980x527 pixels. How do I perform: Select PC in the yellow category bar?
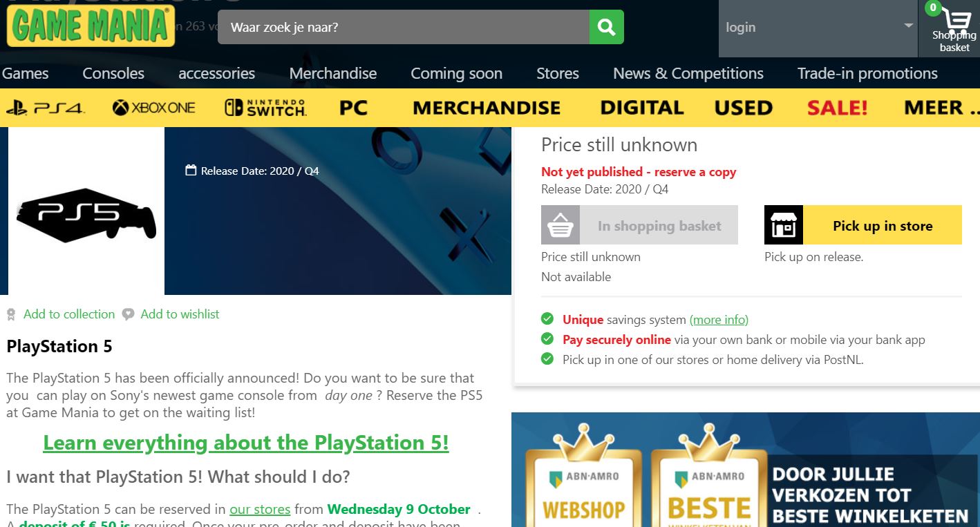coord(354,108)
